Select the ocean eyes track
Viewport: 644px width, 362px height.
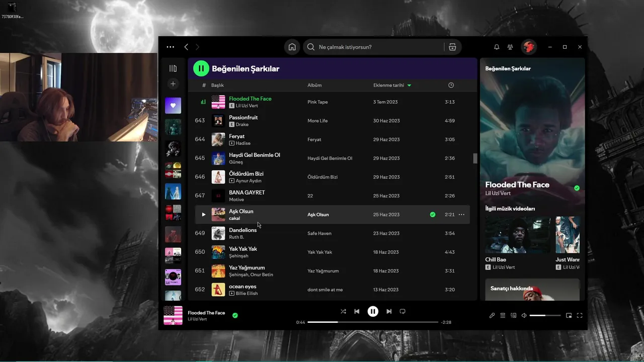pos(243,287)
